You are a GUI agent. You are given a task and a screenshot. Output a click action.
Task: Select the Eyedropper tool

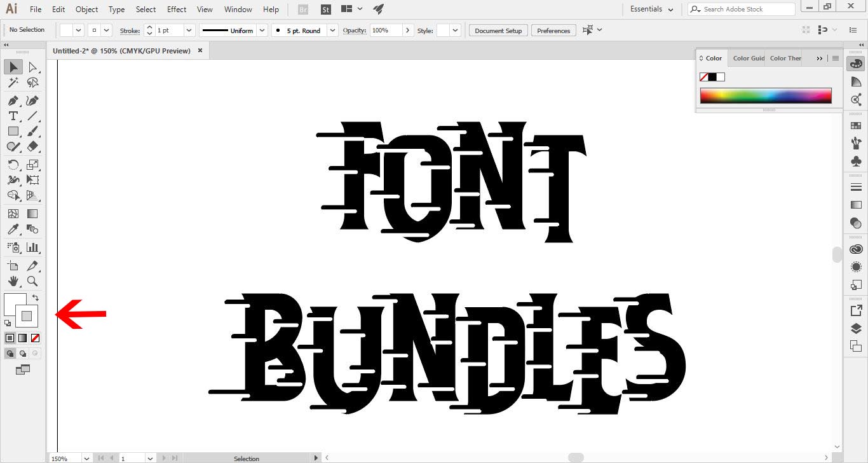[13, 229]
